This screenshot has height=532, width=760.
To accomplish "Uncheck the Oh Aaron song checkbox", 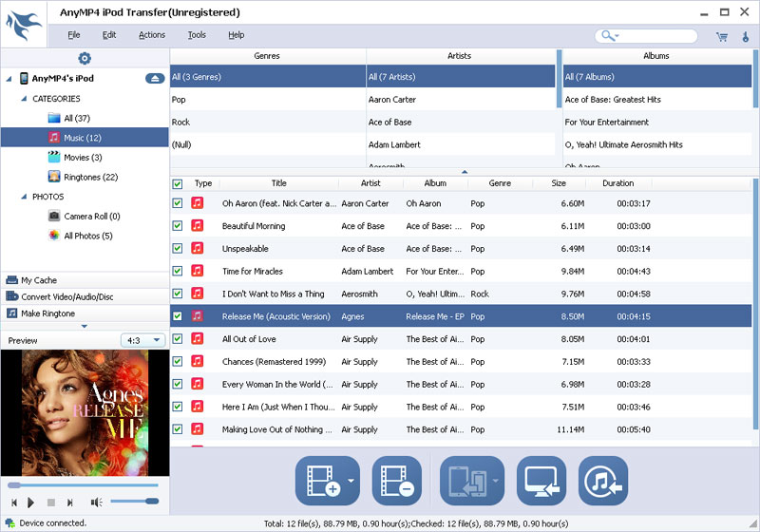I will click(178, 203).
